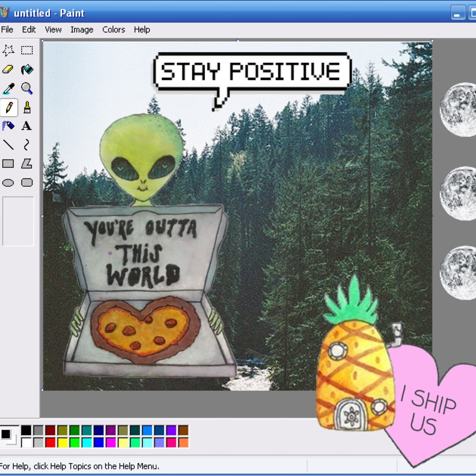Select the red color swatch
This screenshot has height=476, width=476.
pyautogui.click(x=50, y=443)
